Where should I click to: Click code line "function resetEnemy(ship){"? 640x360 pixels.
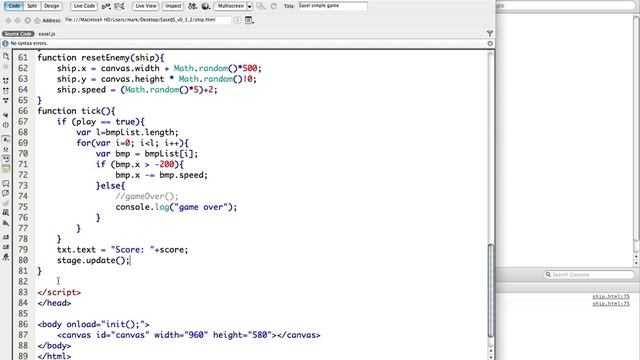(101, 58)
